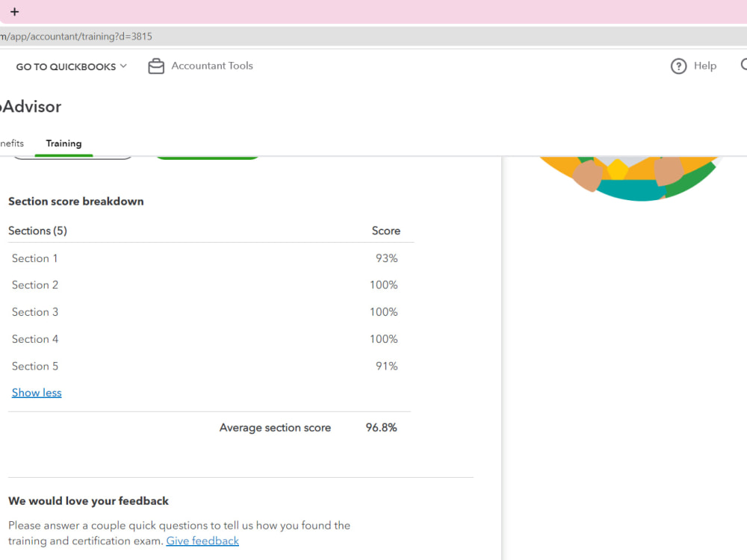747x560 pixels.
Task: Select the Section 3 row label
Action: (x=35, y=312)
